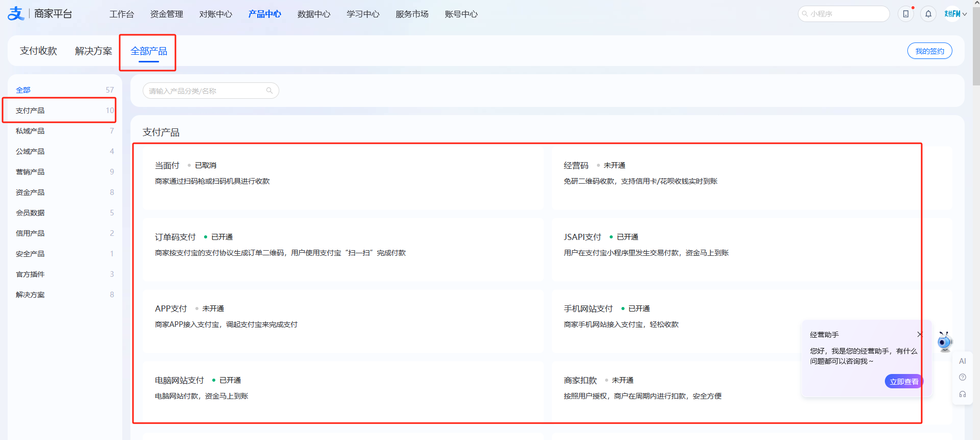Click the magnifier icon in top search bar

point(805,14)
